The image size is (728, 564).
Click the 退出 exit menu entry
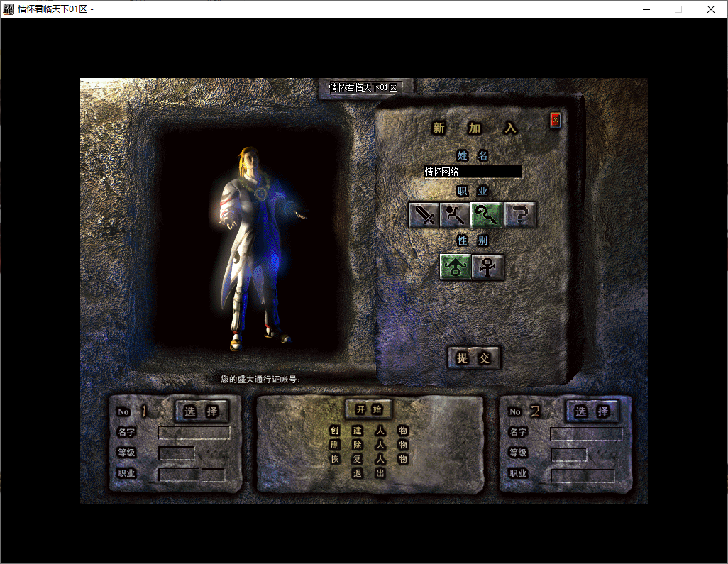(369, 473)
